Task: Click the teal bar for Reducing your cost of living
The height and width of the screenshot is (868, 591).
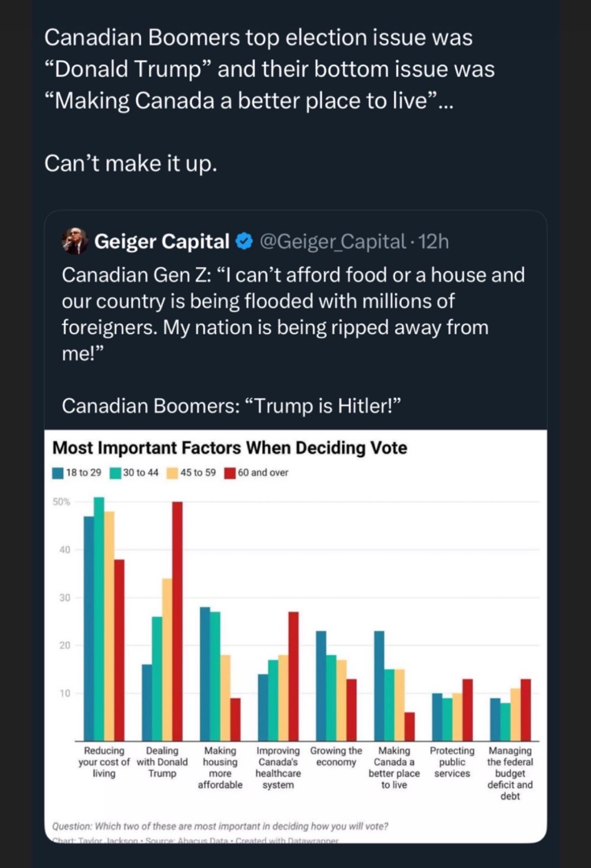Action: point(99,618)
